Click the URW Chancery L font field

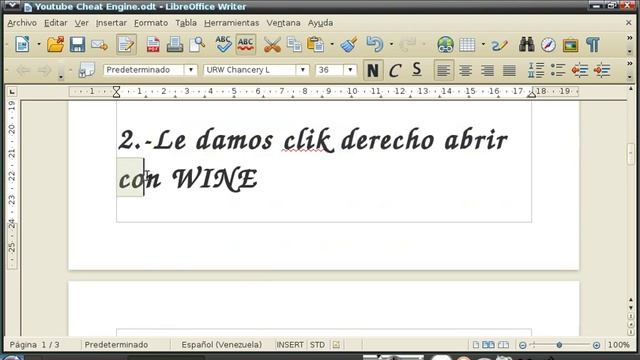250,70
